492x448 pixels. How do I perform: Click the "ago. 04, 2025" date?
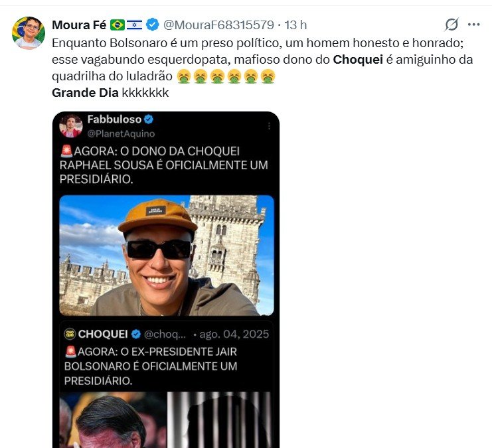click(x=244, y=334)
